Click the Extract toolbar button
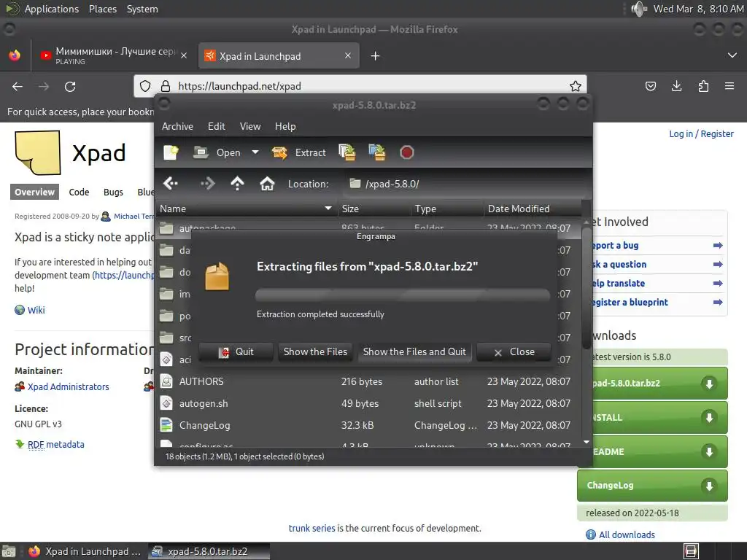Image resolution: width=747 pixels, height=560 pixels. point(298,152)
